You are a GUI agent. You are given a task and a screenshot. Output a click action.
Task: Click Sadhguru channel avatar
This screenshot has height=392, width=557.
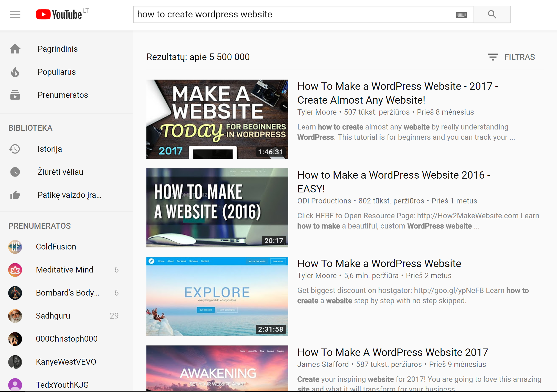pyautogui.click(x=15, y=316)
